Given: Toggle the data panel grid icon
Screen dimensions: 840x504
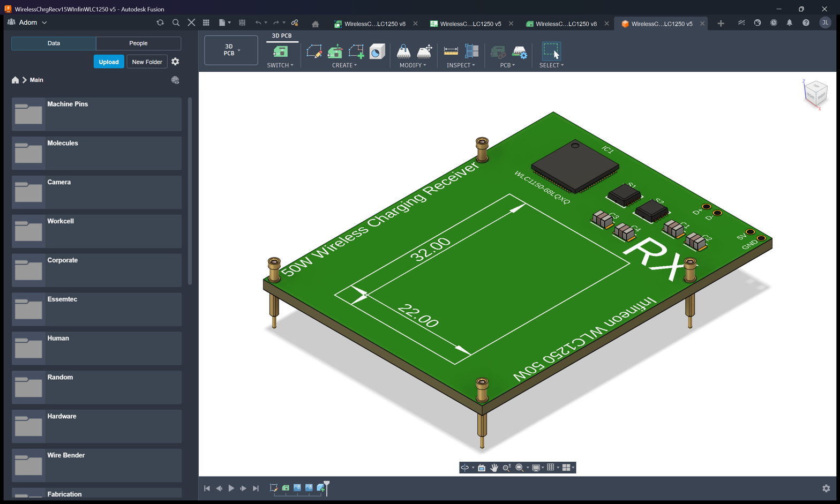Looking at the screenshot, I should (x=206, y=22).
